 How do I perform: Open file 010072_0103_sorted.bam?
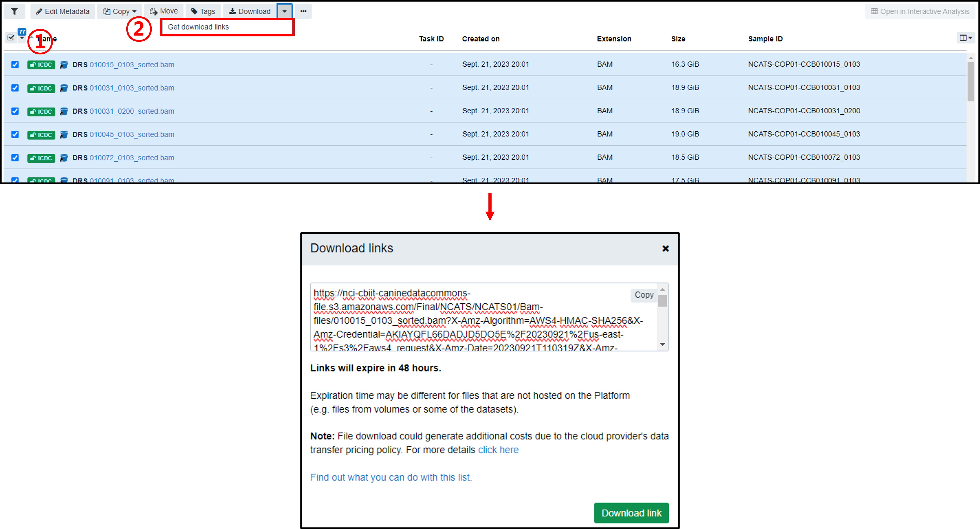[132, 157]
